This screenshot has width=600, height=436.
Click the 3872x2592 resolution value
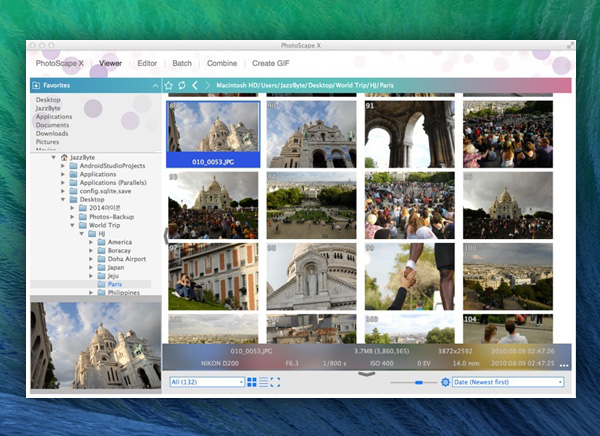click(455, 351)
